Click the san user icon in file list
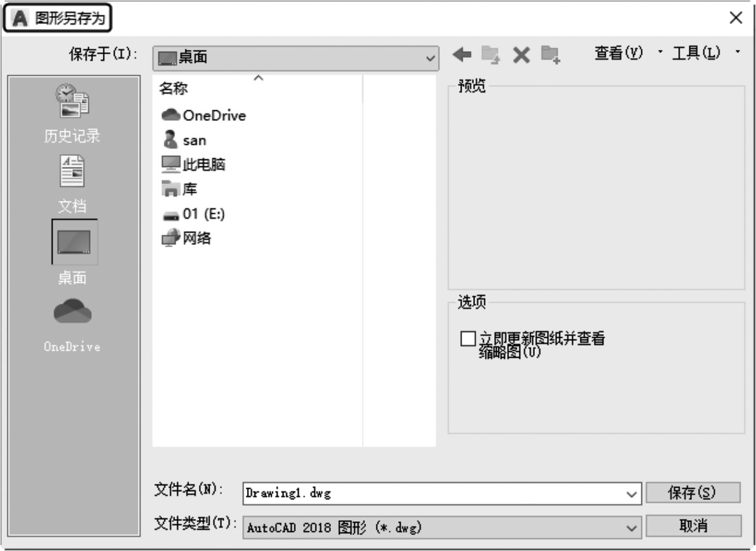756x551 pixels. pos(171,140)
